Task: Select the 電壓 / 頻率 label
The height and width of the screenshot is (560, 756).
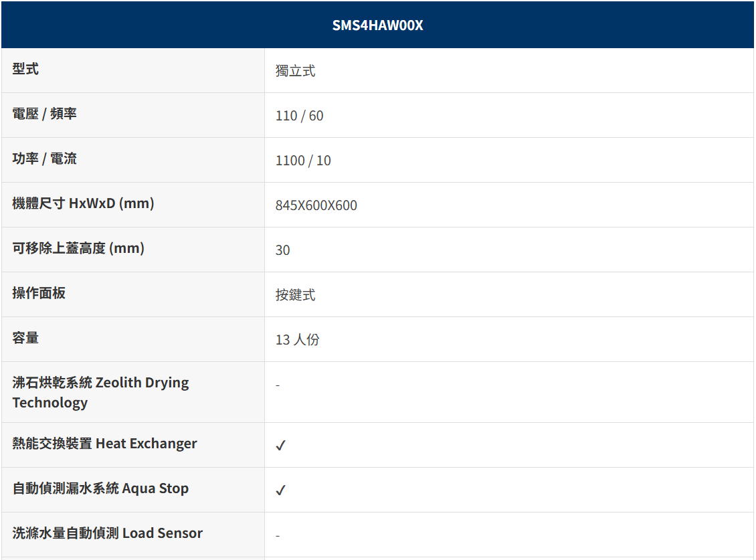Action: 44,114
